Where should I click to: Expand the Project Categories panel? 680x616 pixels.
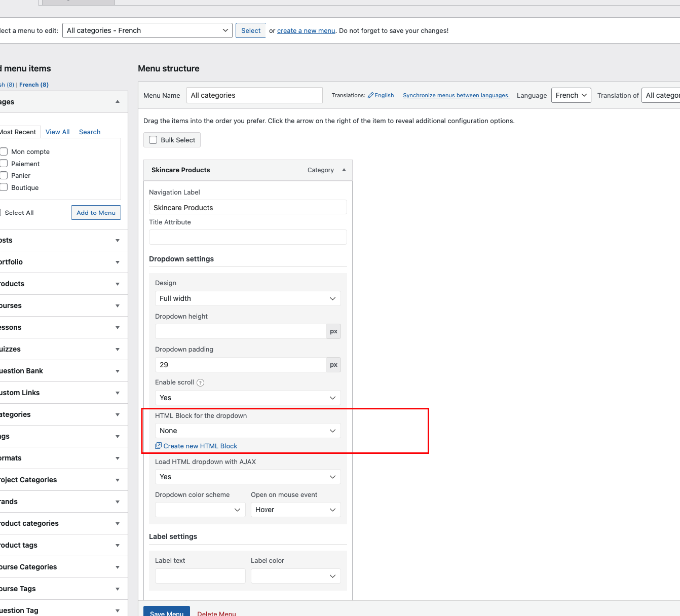tap(118, 480)
